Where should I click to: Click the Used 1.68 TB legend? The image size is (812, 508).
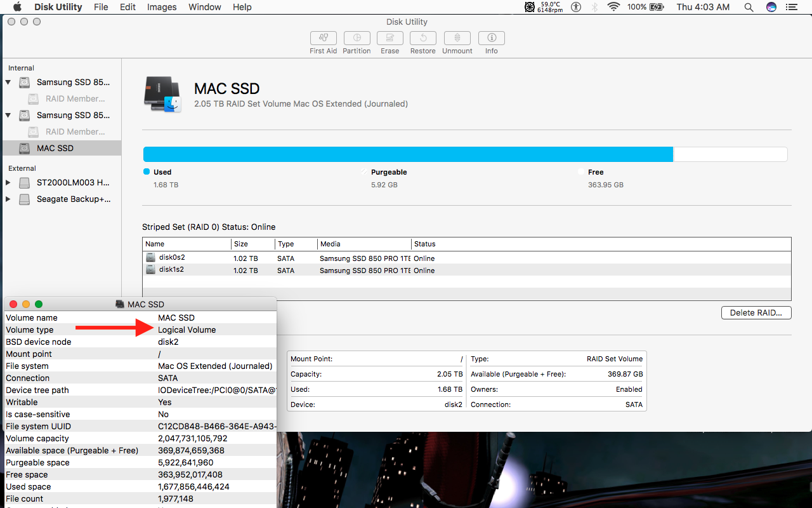click(161, 178)
